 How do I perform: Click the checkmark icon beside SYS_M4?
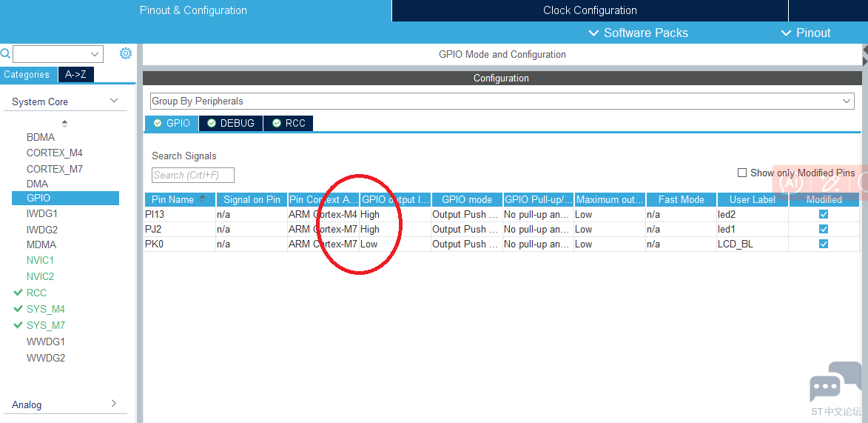(18, 309)
